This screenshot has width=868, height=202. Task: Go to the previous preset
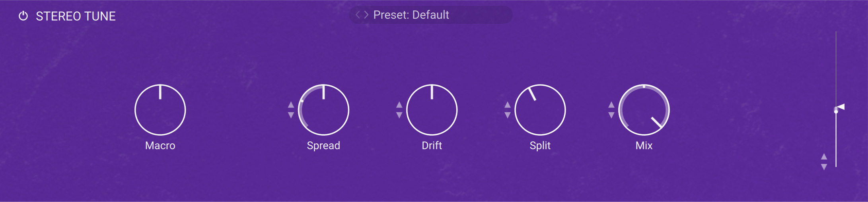click(x=358, y=15)
